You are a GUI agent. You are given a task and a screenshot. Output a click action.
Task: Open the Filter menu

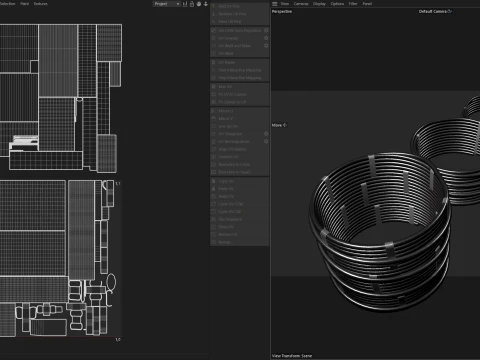[353, 4]
